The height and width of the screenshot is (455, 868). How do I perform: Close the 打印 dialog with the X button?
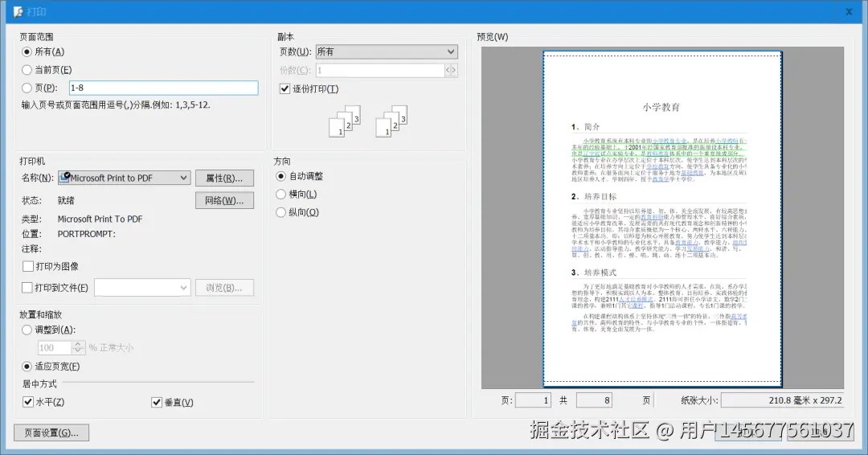point(849,11)
